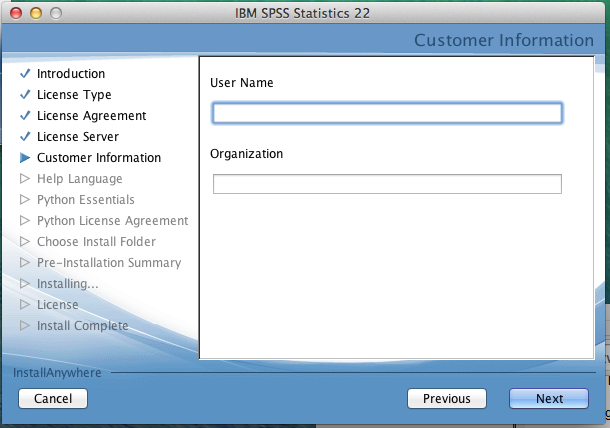Image resolution: width=610 pixels, height=428 pixels.
Task: Click the User Name input field
Action: tap(387, 113)
